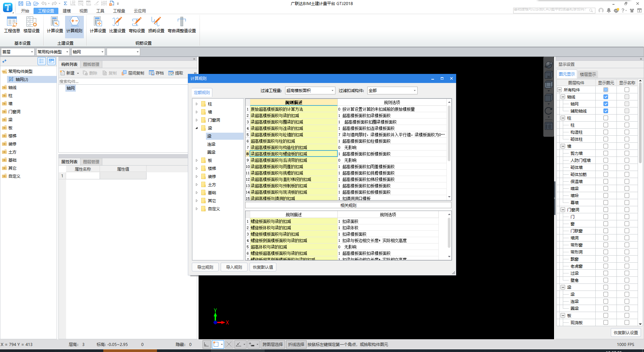
Task: Click the rotate view icon on canvas toolbar
Action: coord(548,111)
